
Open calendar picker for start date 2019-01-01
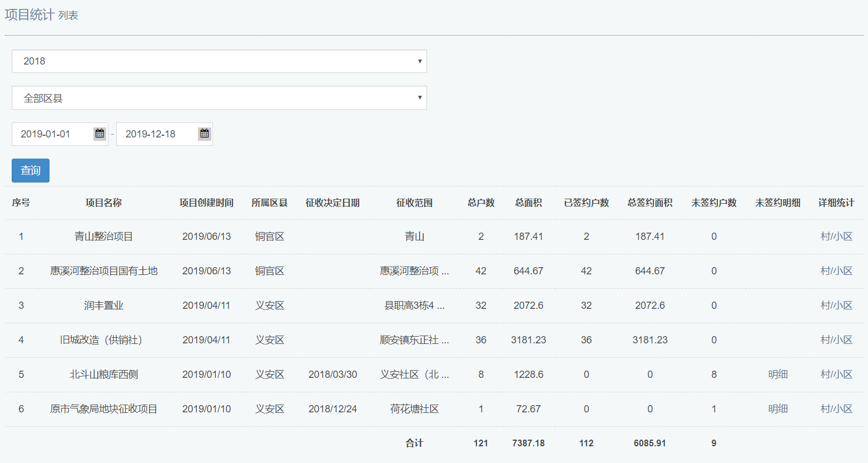coord(100,134)
